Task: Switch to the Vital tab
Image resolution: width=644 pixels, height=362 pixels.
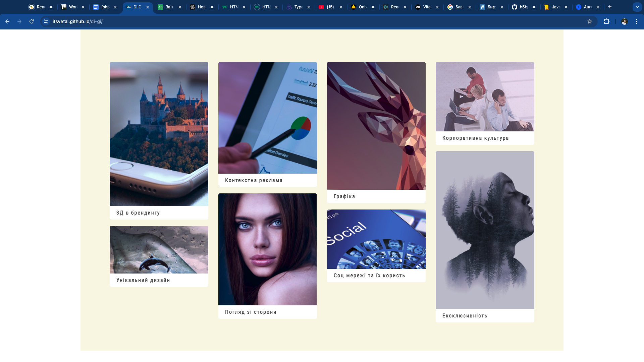Action: (x=427, y=7)
